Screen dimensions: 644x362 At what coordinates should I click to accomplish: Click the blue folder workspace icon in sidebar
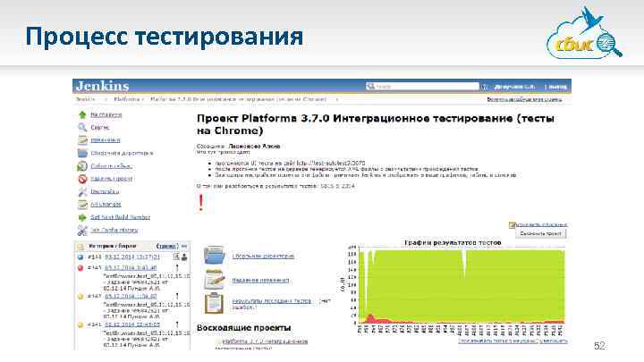point(82,153)
